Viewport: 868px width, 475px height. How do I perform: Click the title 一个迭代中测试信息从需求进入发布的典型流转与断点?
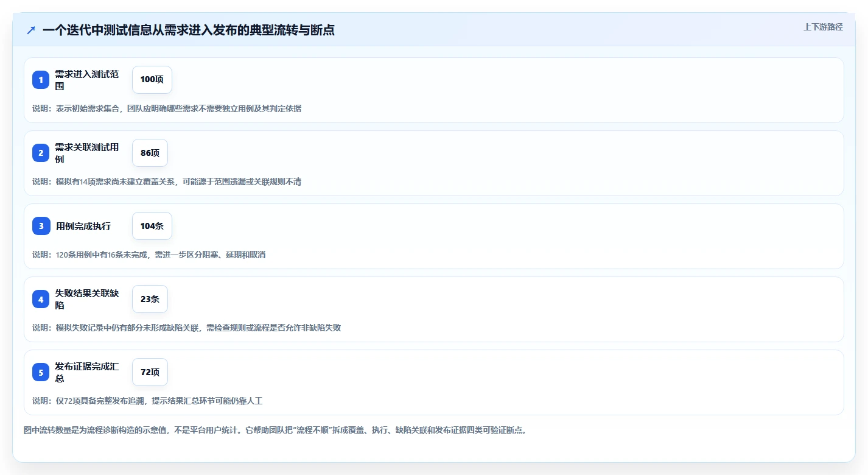coord(189,30)
